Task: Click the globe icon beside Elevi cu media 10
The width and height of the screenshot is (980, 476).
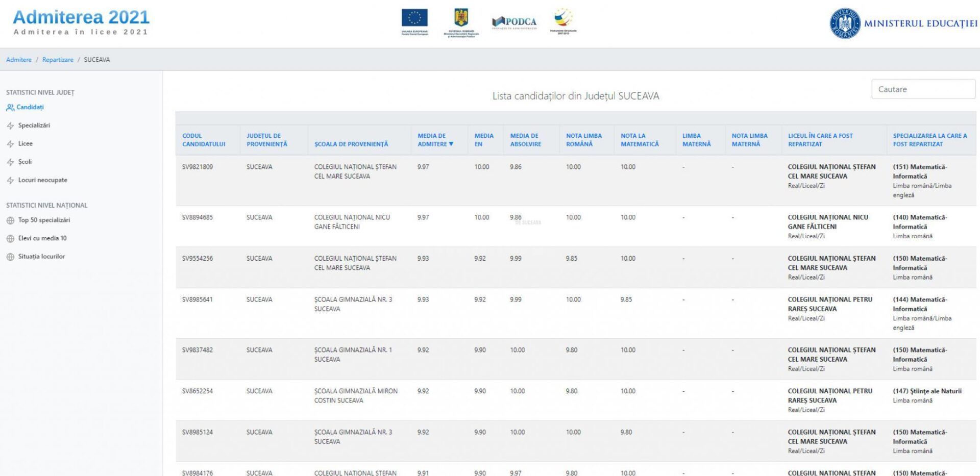Action: coord(10,239)
